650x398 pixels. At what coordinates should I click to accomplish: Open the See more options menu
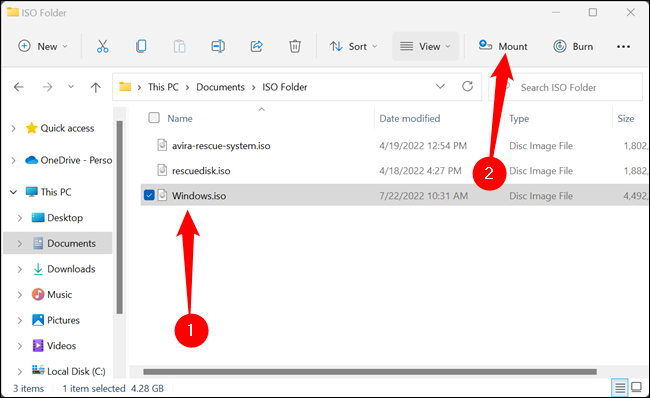pyautogui.click(x=623, y=46)
